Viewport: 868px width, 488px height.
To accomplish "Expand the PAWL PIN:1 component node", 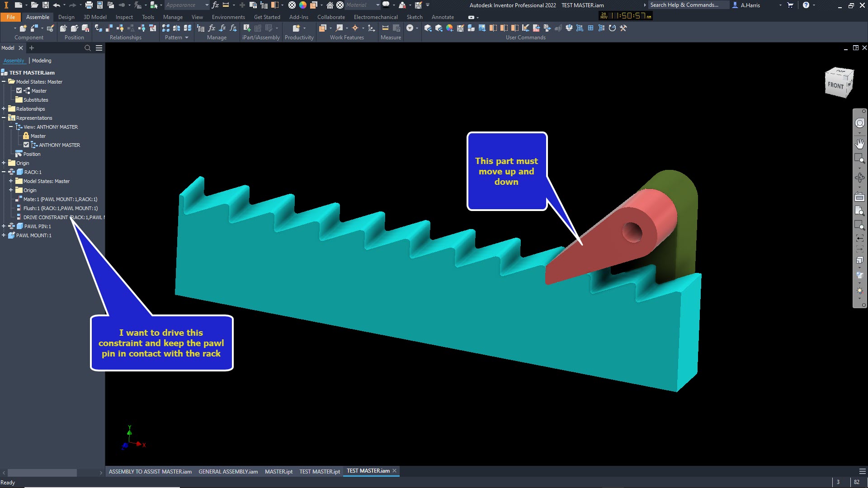I will [4, 226].
